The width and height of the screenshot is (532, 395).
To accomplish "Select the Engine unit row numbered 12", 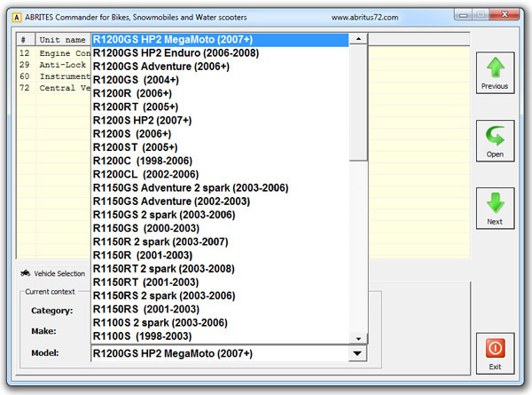I will tap(53, 53).
